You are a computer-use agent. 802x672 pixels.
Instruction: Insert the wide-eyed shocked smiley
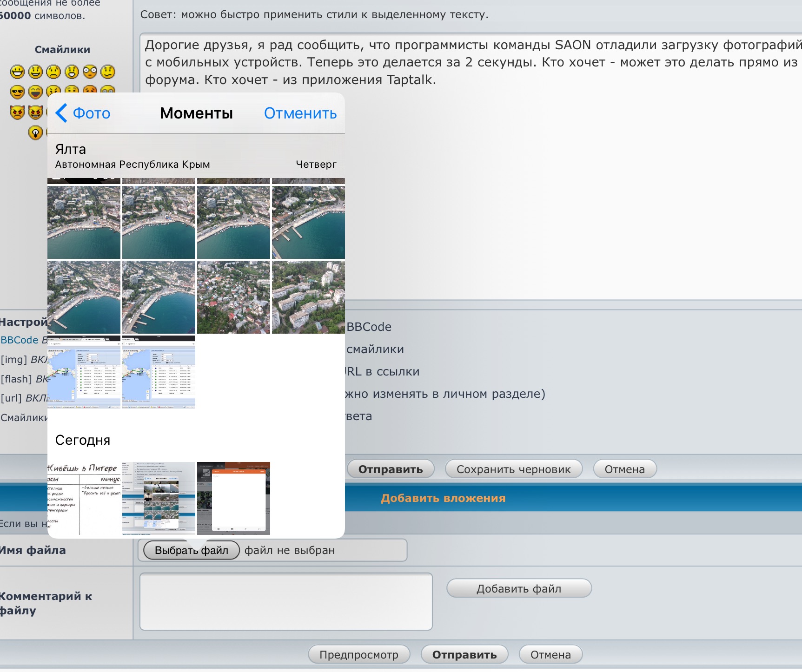point(90,72)
